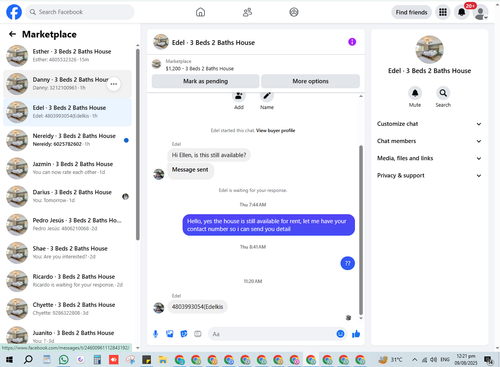
Task: Open the Groups icon in top navigation
Action: 294,12
